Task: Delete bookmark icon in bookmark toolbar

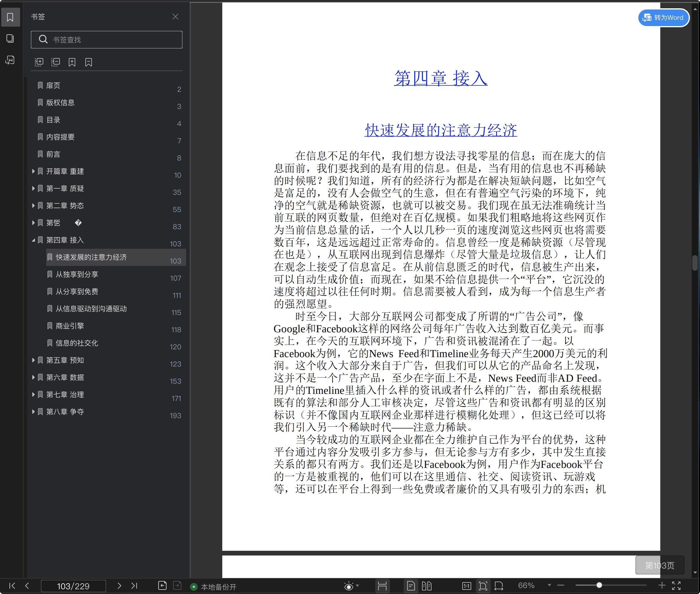Action: point(88,62)
